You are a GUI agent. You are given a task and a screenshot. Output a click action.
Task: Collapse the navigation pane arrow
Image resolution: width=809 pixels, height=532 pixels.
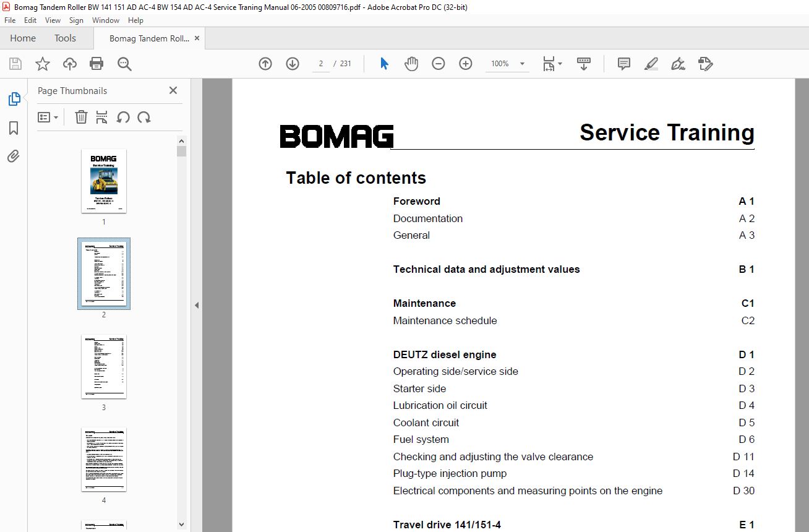coord(197,305)
